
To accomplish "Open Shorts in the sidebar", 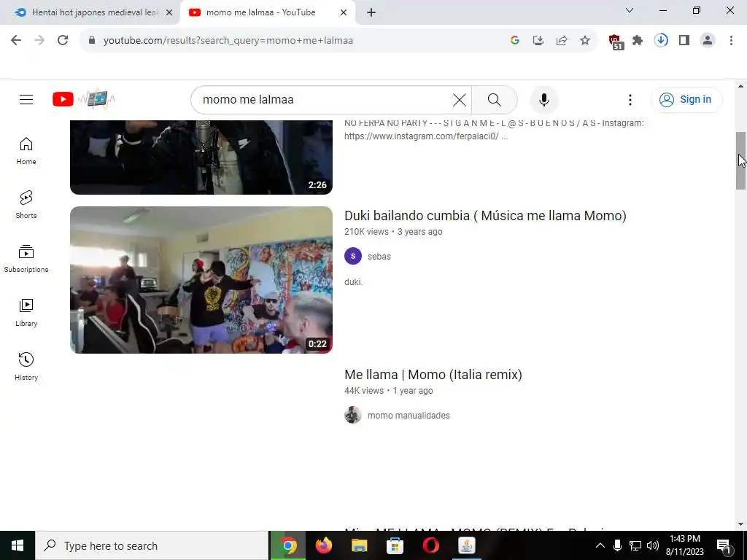I will tap(26, 205).
